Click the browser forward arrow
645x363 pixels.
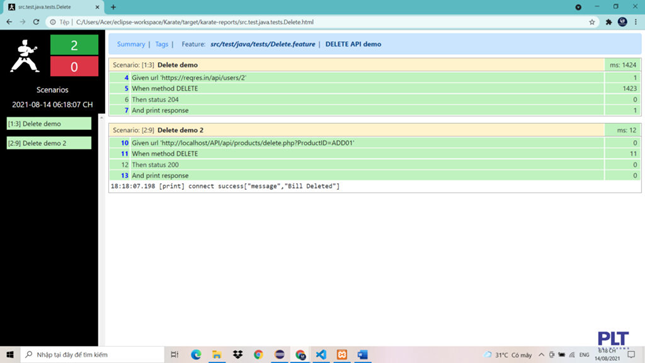[x=23, y=22]
